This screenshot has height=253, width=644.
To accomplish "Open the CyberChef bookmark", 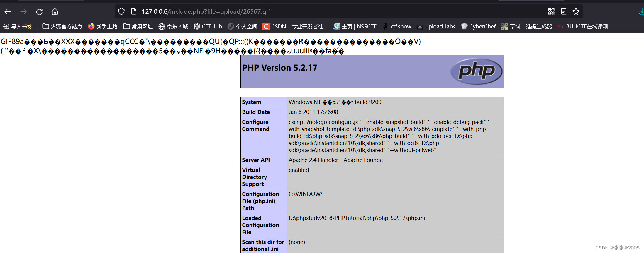I will [x=478, y=27].
